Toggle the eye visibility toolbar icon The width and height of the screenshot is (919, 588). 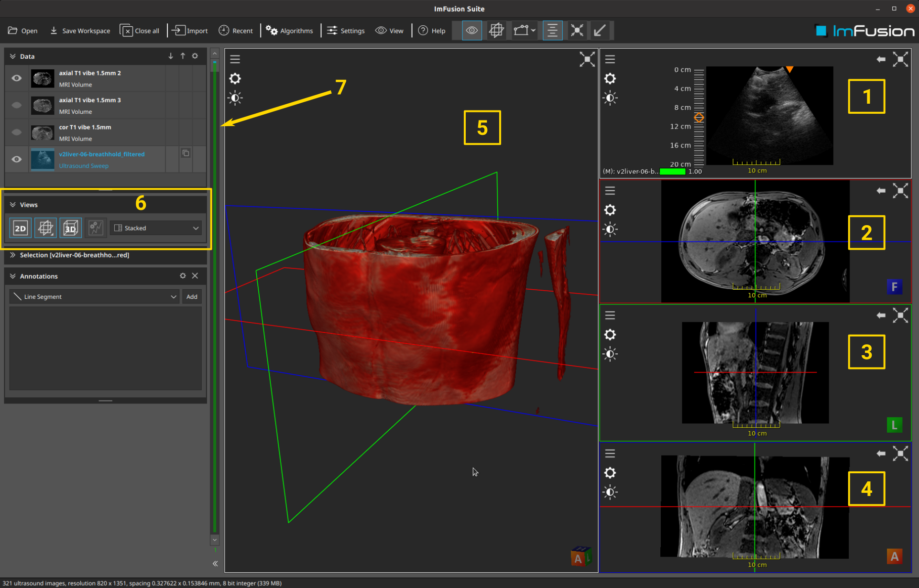point(472,31)
